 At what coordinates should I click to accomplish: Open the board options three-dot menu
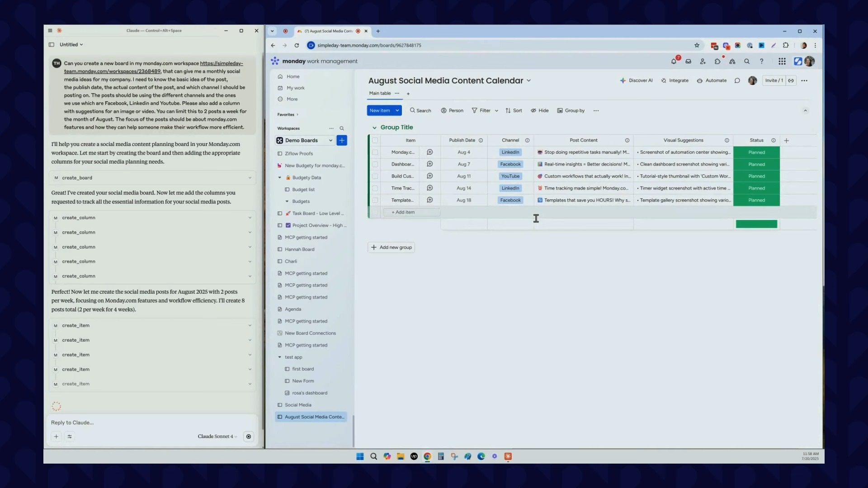pyautogui.click(x=804, y=80)
